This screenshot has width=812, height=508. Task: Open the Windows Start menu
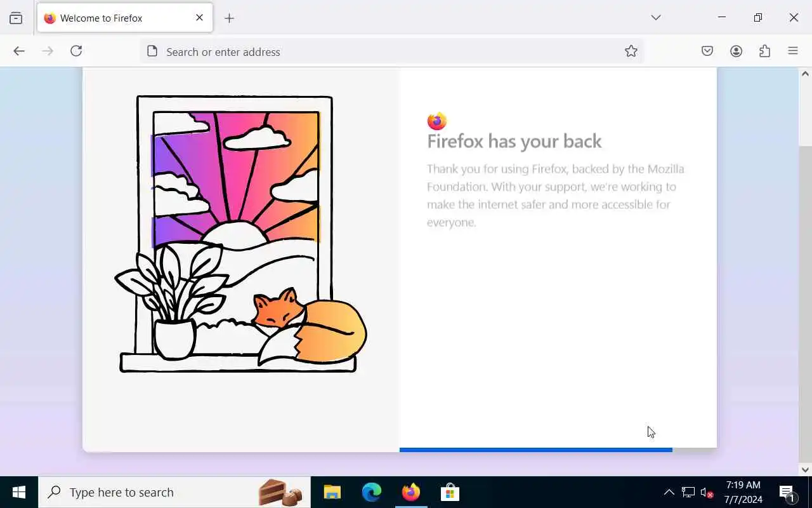[x=19, y=492]
